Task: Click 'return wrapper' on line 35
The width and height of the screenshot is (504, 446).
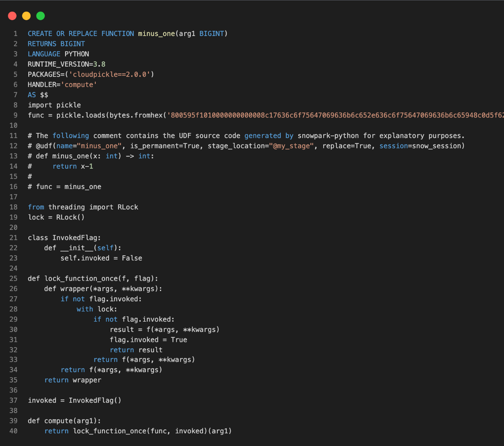Action: tap(73, 380)
